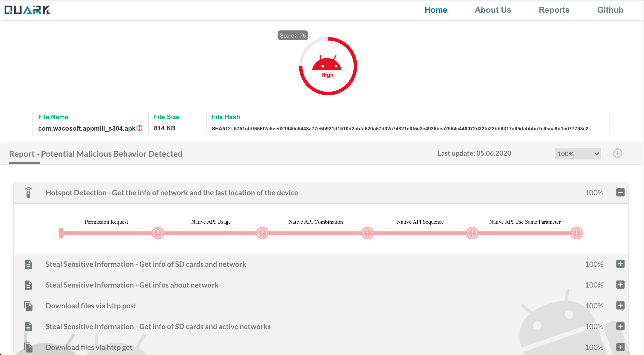Go to the Home page
Screen dimensions: 644x355
point(436,10)
